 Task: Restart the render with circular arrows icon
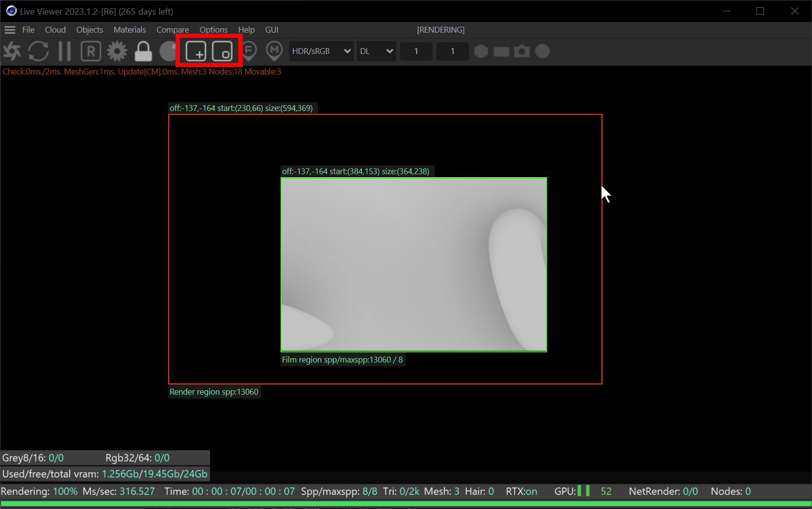[x=38, y=51]
